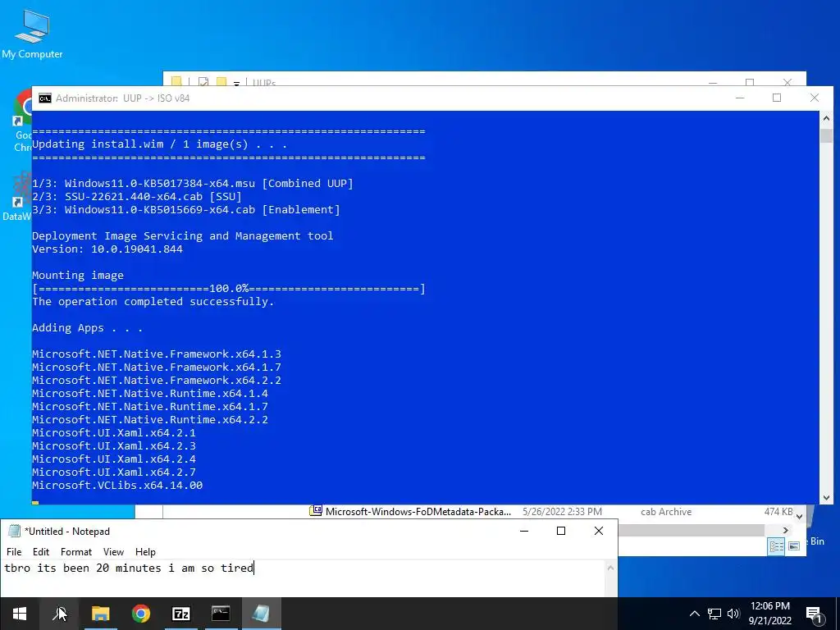Click Explorer file list scroll down arrow

click(799, 517)
